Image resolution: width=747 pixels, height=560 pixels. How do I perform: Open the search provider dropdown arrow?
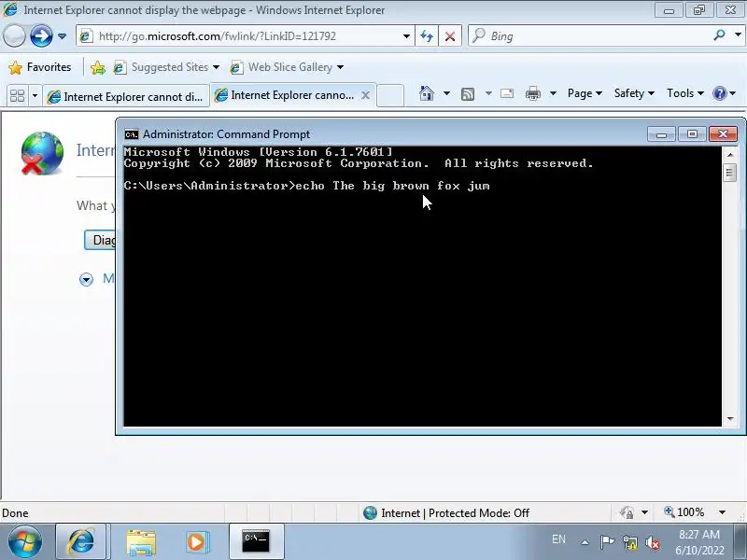coord(738,35)
